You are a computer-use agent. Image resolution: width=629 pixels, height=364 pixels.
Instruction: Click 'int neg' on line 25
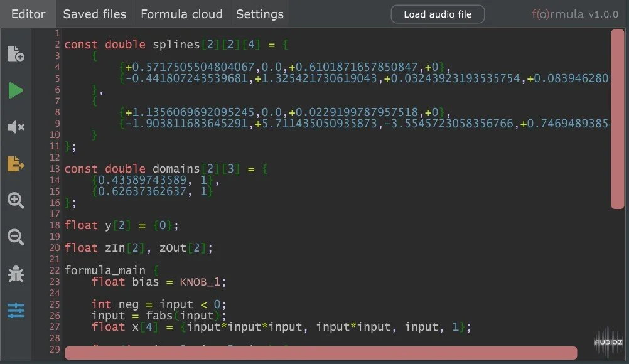[x=115, y=304]
